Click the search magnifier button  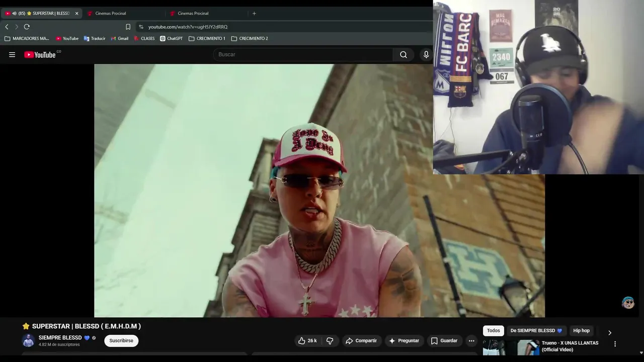click(404, 55)
